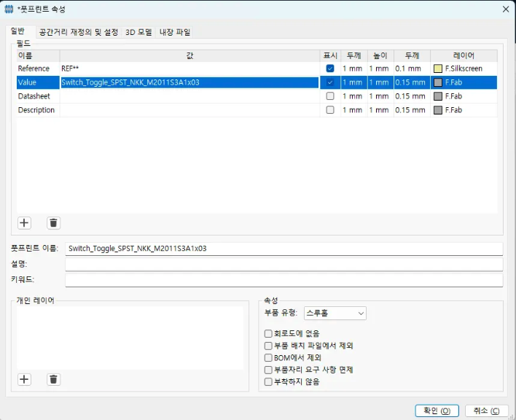
Task: Click Datasheet row height cell 1 mm
Action: click(x=380, y=96)
